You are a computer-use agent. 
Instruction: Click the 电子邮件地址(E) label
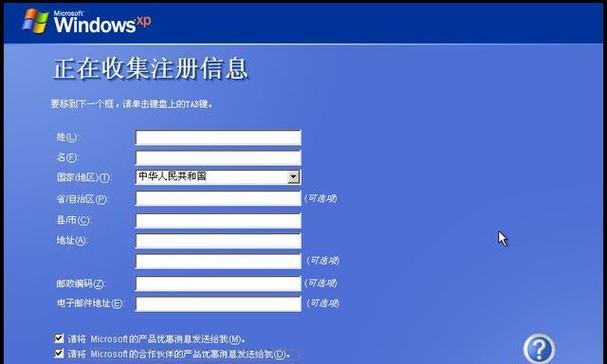tap(90, 303)
